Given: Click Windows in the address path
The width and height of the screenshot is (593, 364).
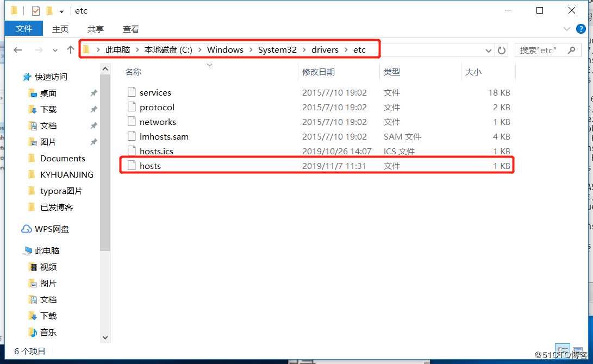Looking at the screenshot, I should coord(225,50).
